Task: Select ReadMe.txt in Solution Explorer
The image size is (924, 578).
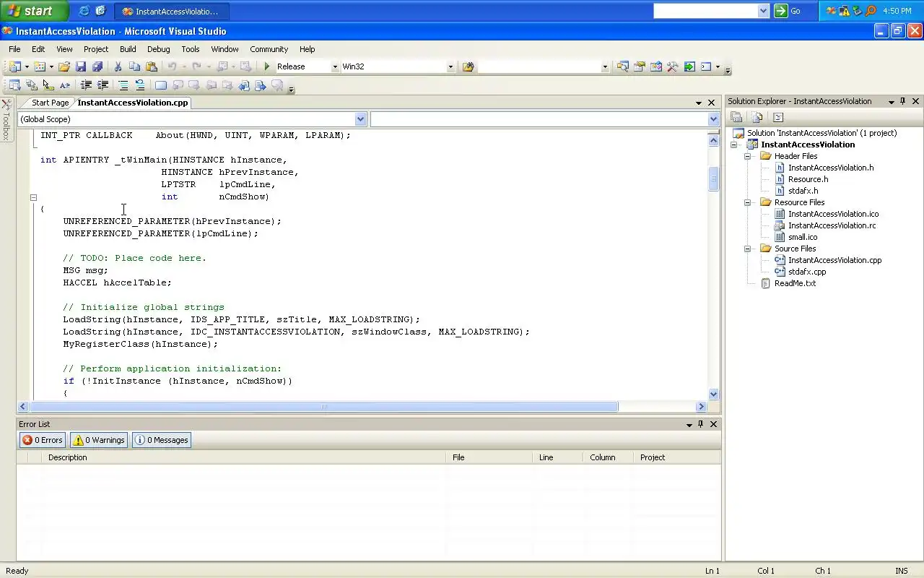Action: click(795, 283)
